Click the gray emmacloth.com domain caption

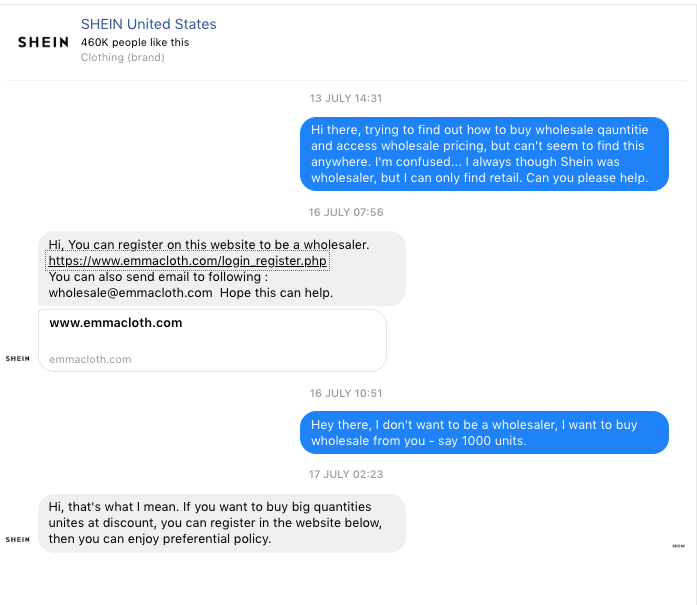(90, 359)
